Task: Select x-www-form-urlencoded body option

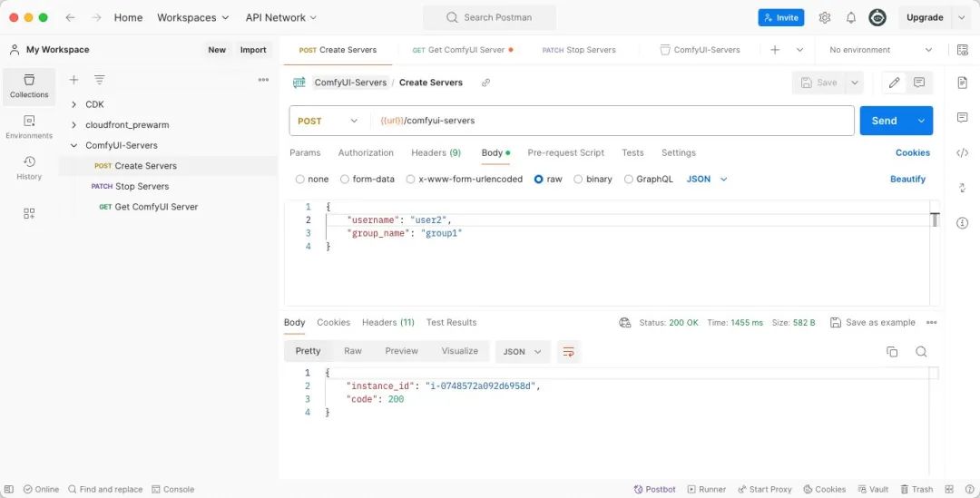Action: coord(411,180)
